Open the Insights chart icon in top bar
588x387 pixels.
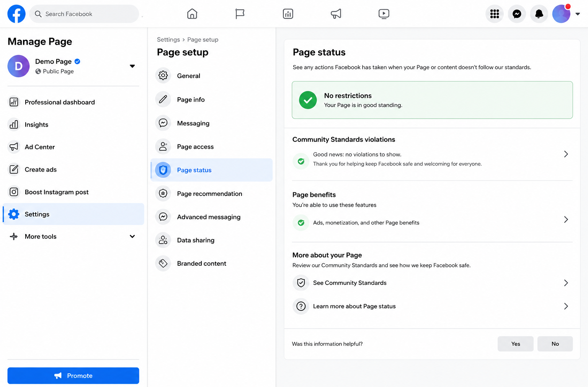[x=288, y=14]
